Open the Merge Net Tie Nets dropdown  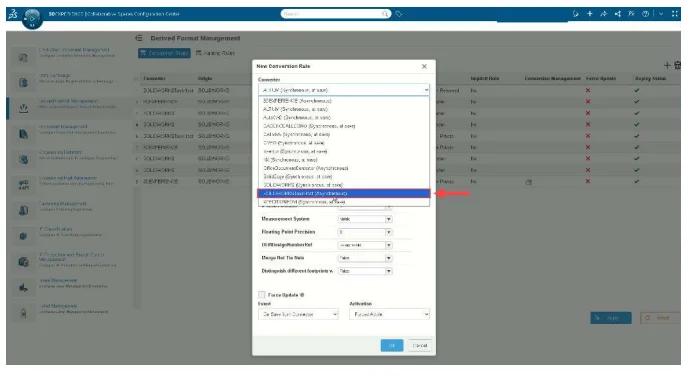click(x=365, y=258)
